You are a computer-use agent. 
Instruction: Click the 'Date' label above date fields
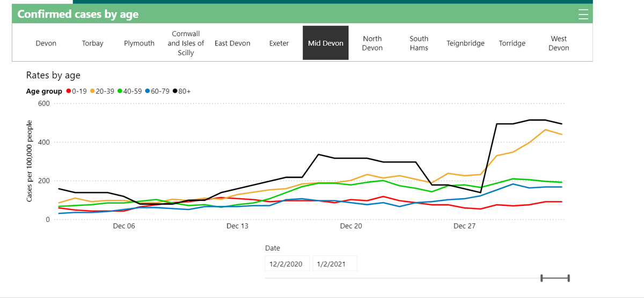click(273, 248)
